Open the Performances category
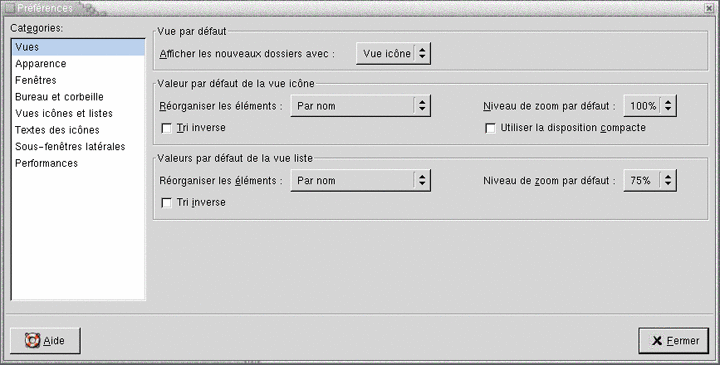Image resolution: width=720 pixels, height=365 pixels. pyautogui.click(x=78, y=163)
